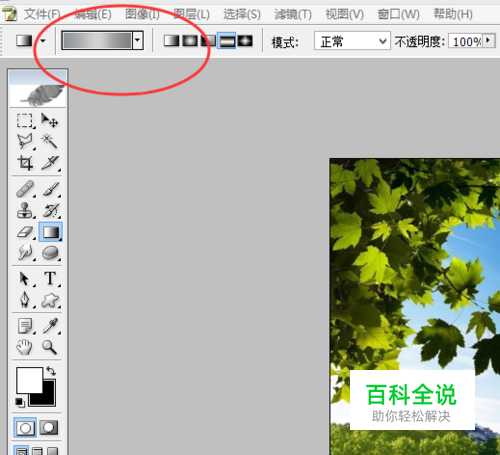
Task: Switch to Standard editing mode
Action: (25, 427)
